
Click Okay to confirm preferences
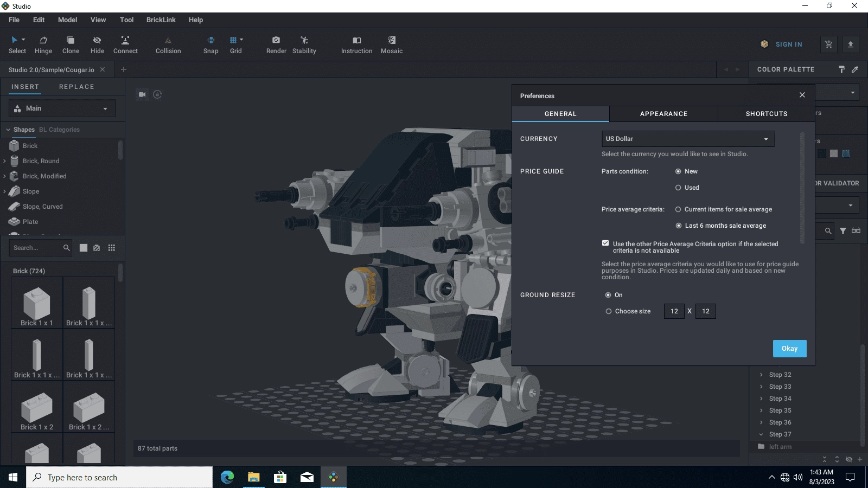point(789,349)
